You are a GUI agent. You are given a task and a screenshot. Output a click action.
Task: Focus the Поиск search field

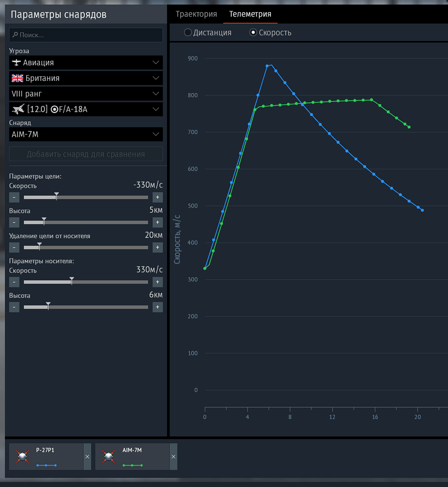(86, 35)
